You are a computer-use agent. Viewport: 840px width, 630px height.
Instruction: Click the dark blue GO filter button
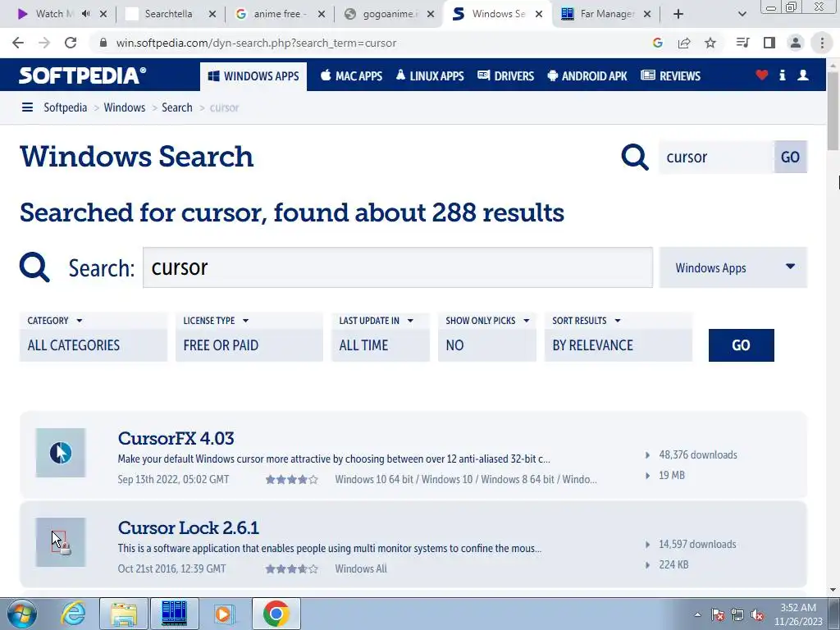(741, 345)
